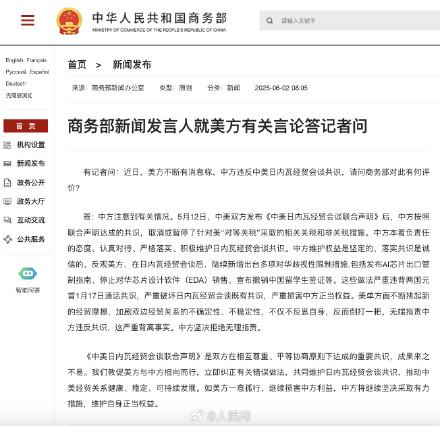Click the national emblem logo
Screen dimensions: 440x426
tap(69, 21)
